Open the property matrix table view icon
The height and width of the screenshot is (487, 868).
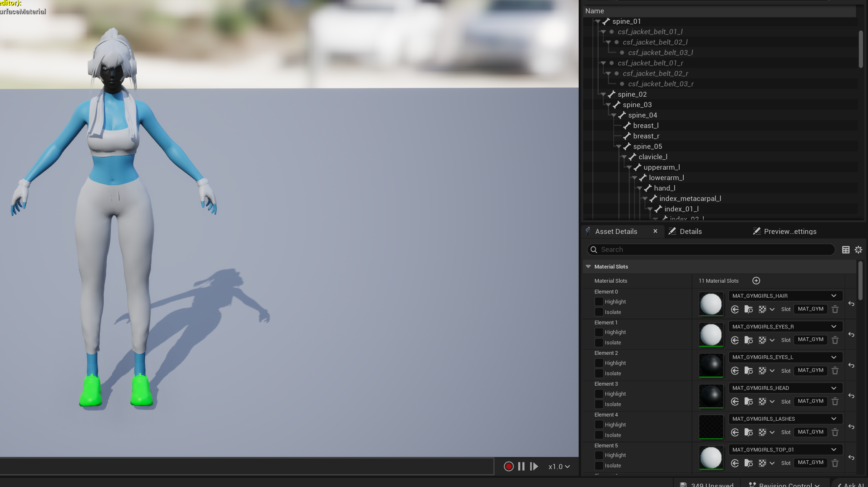pos(845,250)
